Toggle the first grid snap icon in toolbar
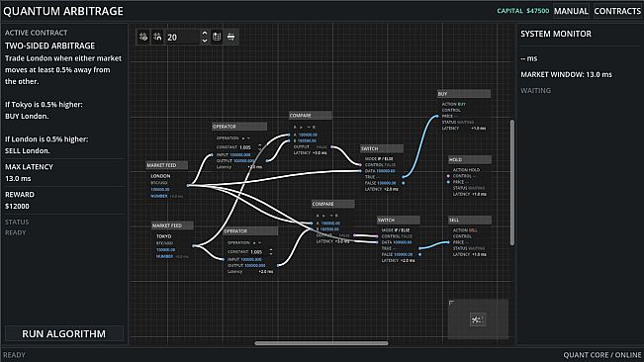Image resolution: width=644 pixels, height=362 pixels. 142,37
